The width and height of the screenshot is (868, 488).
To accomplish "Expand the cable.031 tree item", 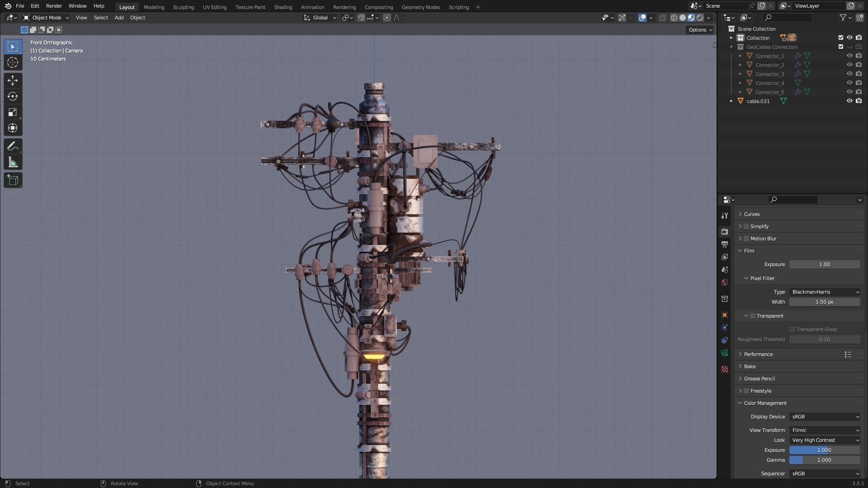I will point(731,101).
